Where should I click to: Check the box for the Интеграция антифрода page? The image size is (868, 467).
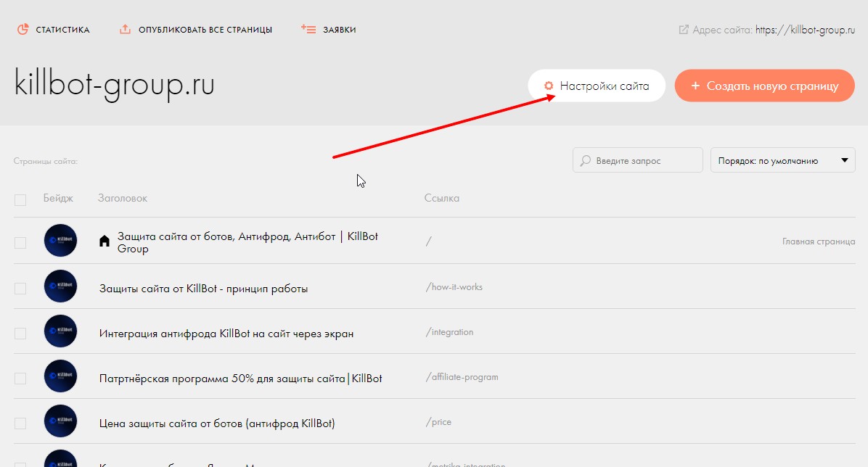[x=20, y=333]
